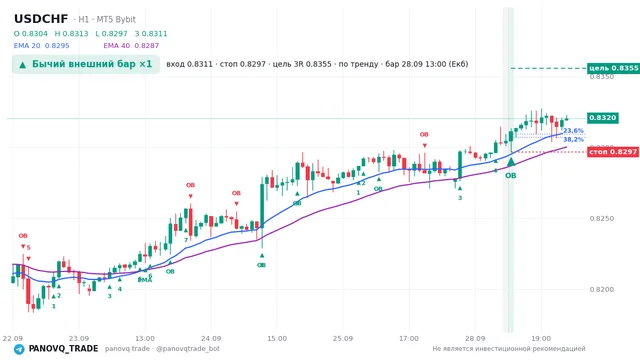Click the EMA 20 0.8295 legend entry
640x360 pixels.
click(42, 46)
